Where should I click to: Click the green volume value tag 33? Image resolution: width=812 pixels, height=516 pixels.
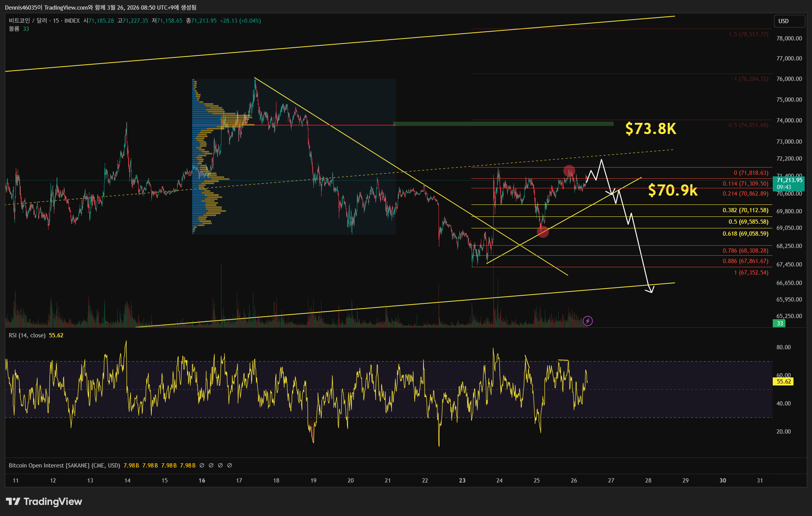point(779,323)
